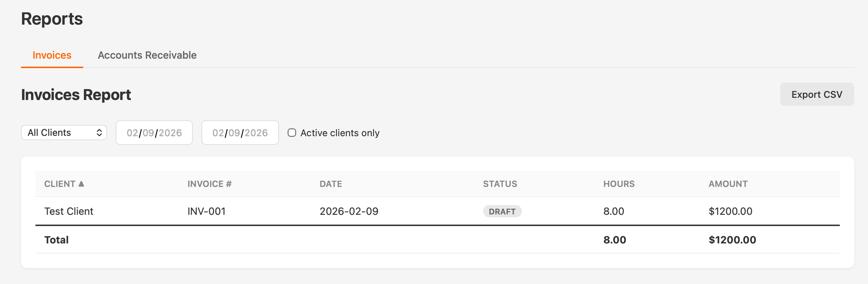868x284 pixels.
Task: Click the DRAFT status badge
Action: pyautogui.click(x=502, y=211)
